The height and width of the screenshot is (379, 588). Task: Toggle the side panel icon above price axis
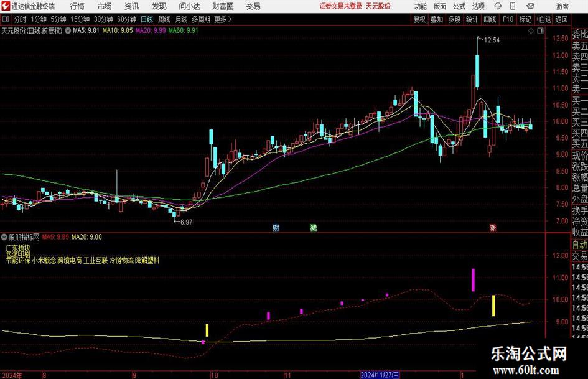click(x=540, y=31)
